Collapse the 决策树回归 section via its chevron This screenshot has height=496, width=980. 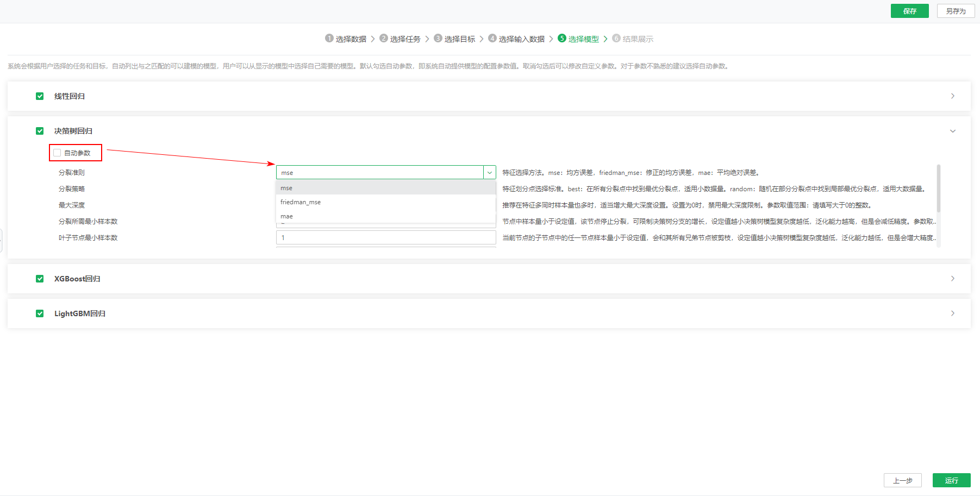point(953,131)
